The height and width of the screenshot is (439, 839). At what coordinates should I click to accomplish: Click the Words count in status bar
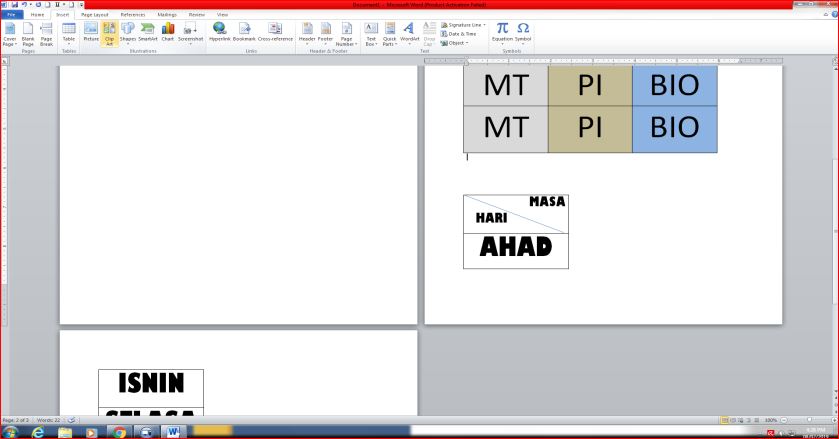click(x=50, y=419)
